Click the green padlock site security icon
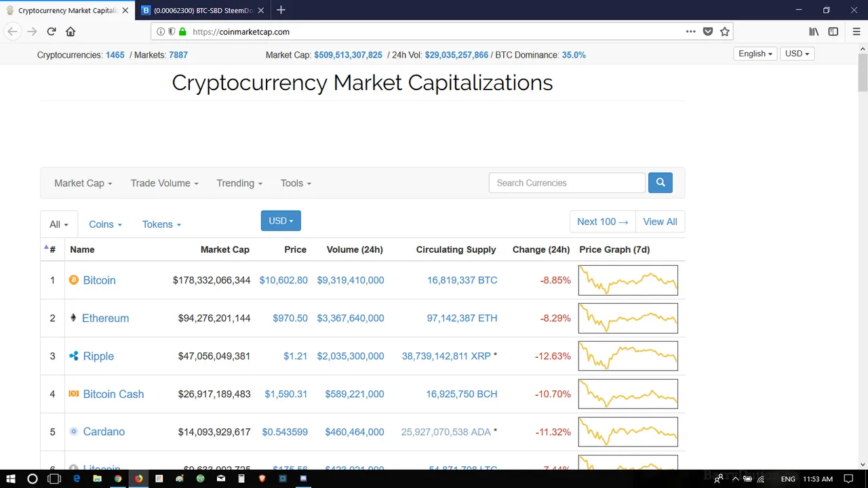Image resolution: width=868 pixels, height=488 pixels. click(182, 31)
